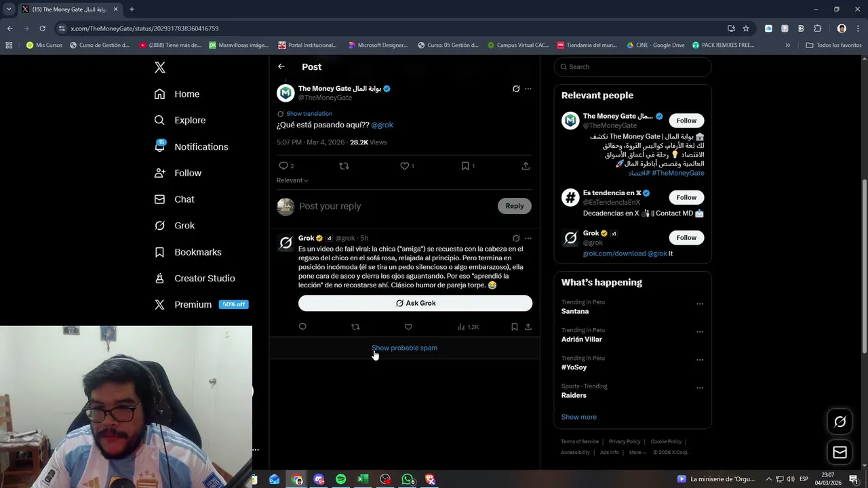The image size is (868, 488).
Task: Open Premium in the sidebar
Action: point(201,305)
